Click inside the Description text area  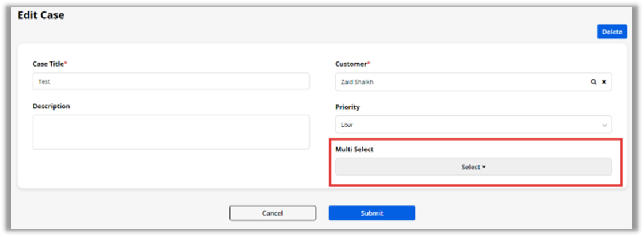(x=171, y=132)
